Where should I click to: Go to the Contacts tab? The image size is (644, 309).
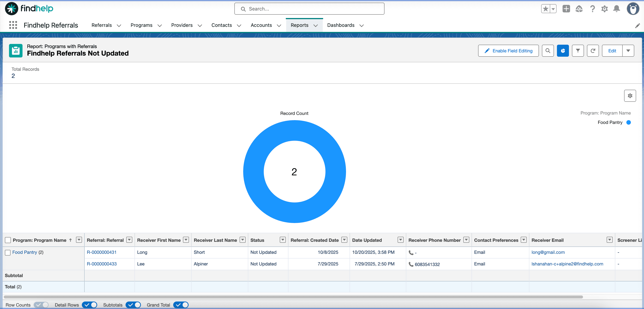pos(221,25)
